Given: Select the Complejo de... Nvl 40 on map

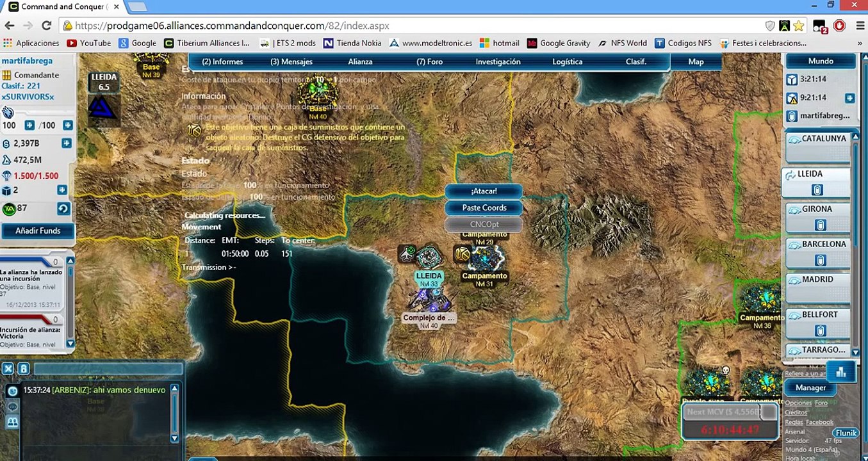Looking at the screenshot, I should [x=429, y=307].
